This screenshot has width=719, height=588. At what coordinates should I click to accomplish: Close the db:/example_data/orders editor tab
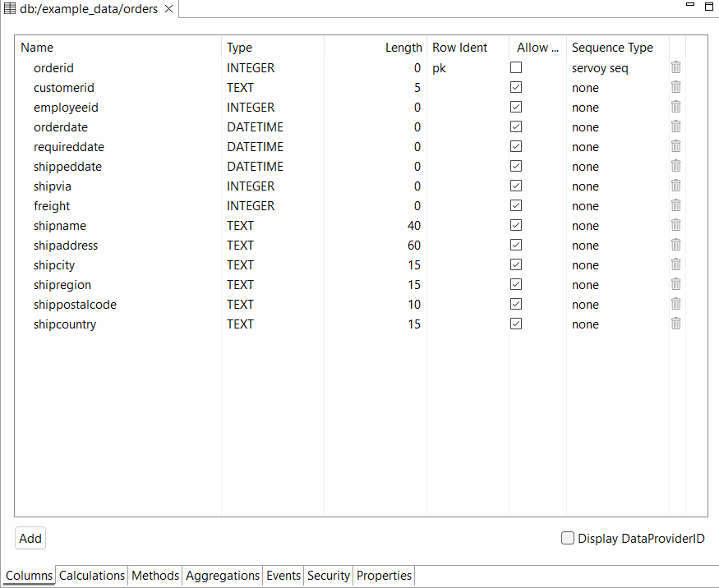pyautogui.click(x=168, y=9)
